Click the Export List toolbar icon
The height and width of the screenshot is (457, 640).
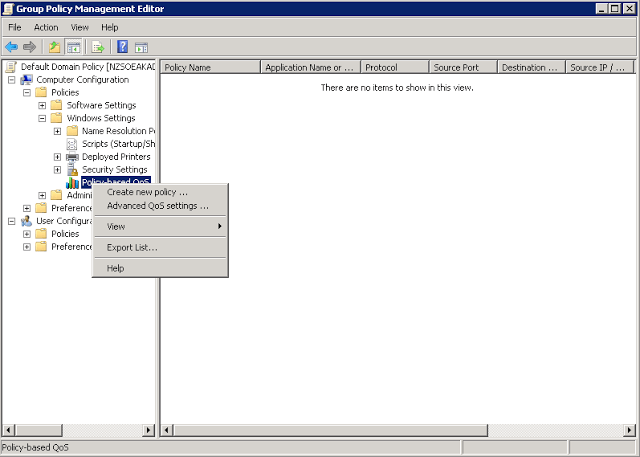(x=98, y=47)
